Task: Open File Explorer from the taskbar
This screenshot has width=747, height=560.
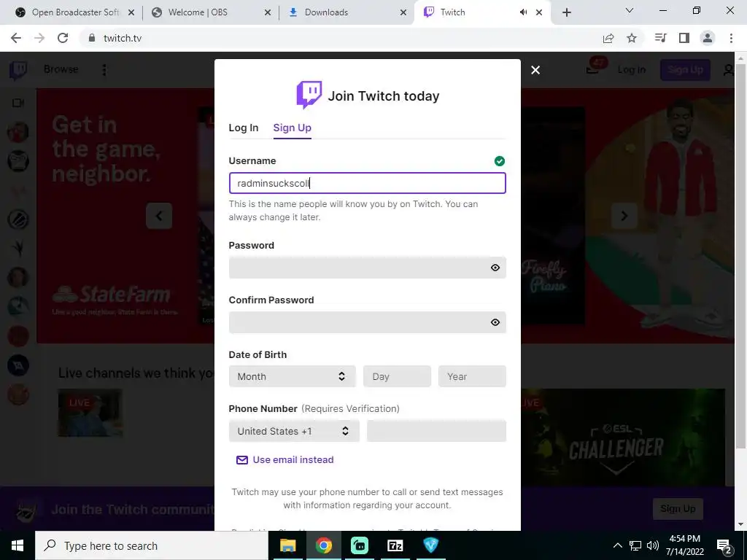Action: tap(287, 545)
